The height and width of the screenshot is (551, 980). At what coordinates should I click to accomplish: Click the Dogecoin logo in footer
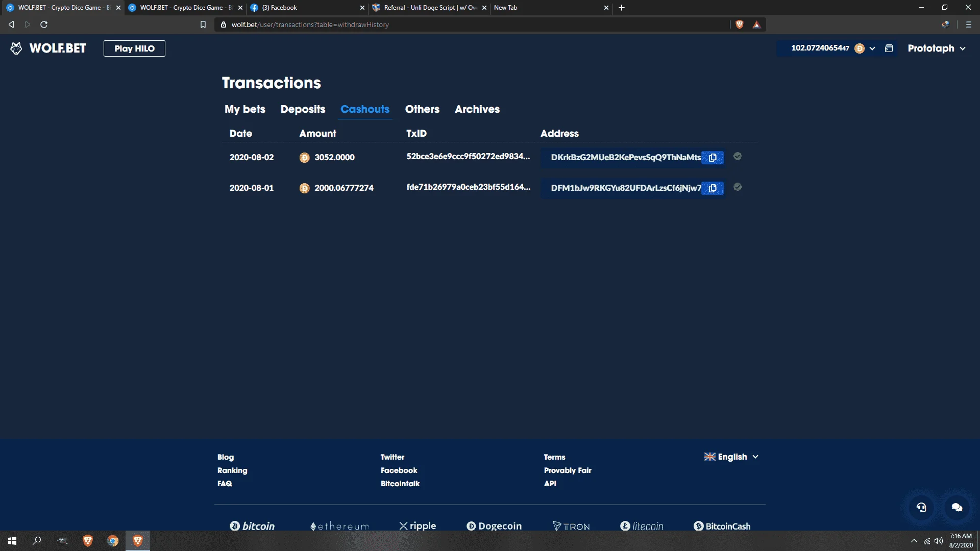pyautogui.click(x=494, y=526)
